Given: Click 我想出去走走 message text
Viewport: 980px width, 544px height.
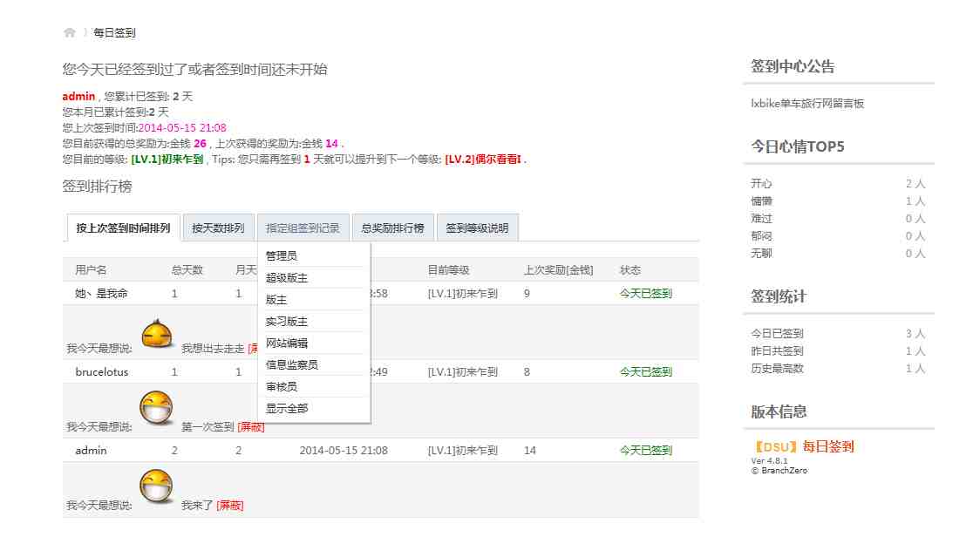Looking at the screenshot, I should click(x=213, y=349).
